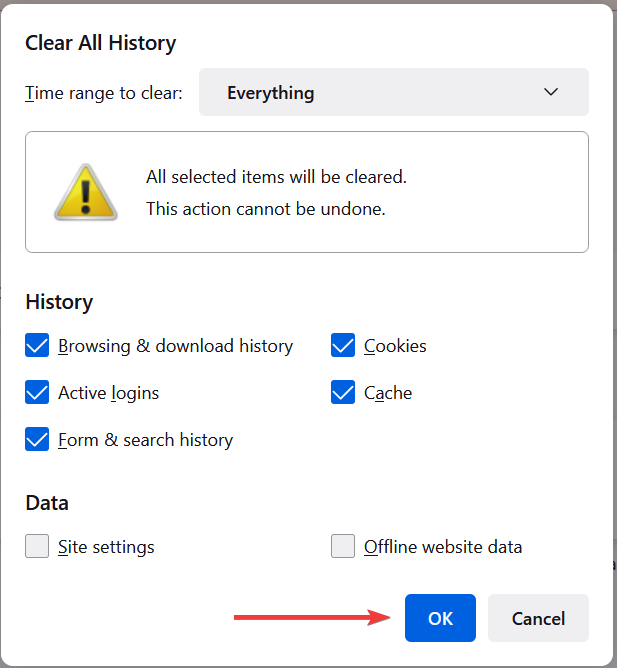Click the Site settings label
This screenshot has height=668, width=617.
[x=106, y=547]
